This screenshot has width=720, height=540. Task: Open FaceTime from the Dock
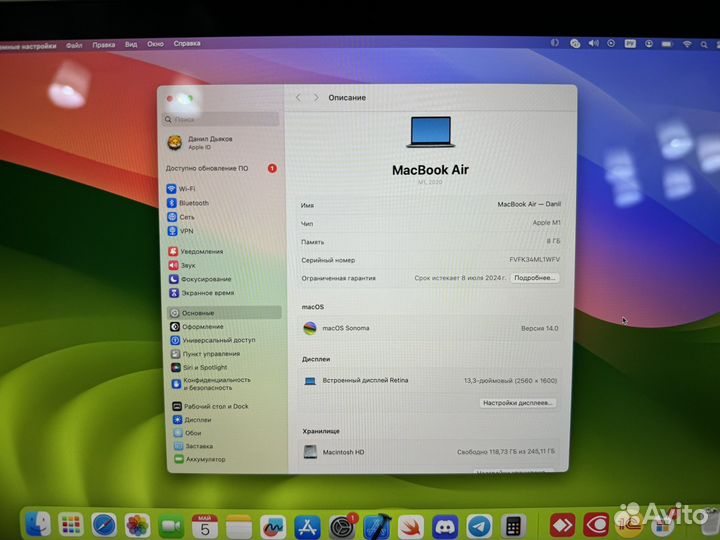pyautogui.click(x=171, y=526)
